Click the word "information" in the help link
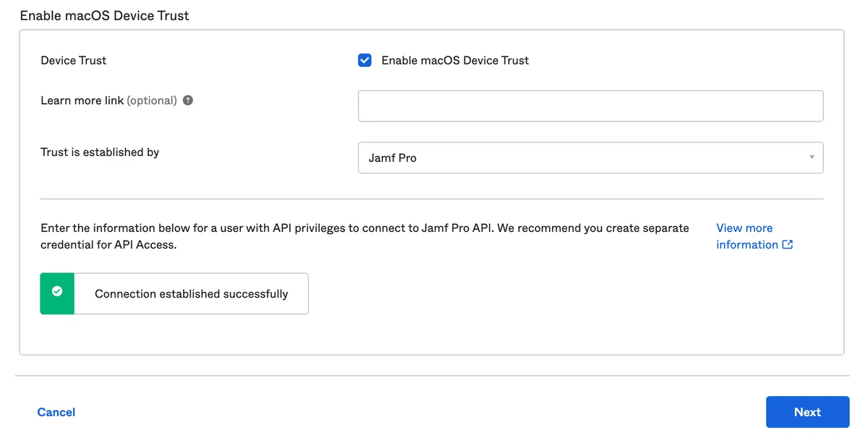The image size is (868, 448). [x=747, y=245]
